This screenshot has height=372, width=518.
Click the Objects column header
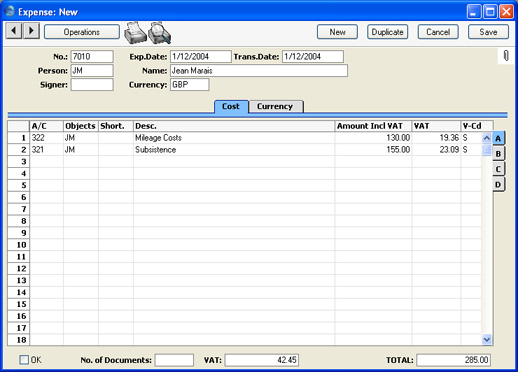81,126
